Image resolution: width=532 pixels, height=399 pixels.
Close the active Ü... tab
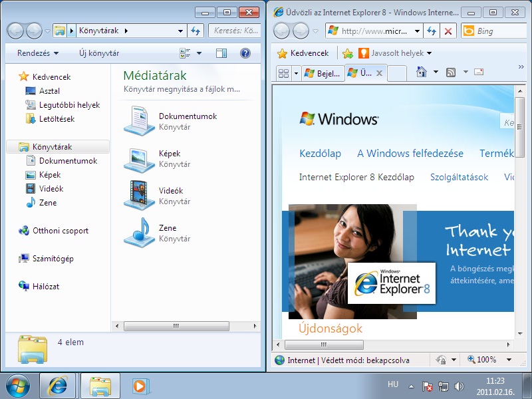click(x=379, y=73)
